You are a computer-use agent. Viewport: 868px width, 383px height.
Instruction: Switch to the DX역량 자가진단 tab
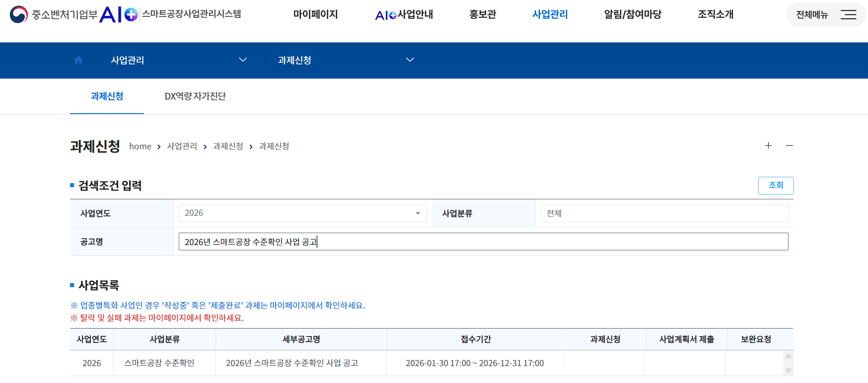(195, 96)
